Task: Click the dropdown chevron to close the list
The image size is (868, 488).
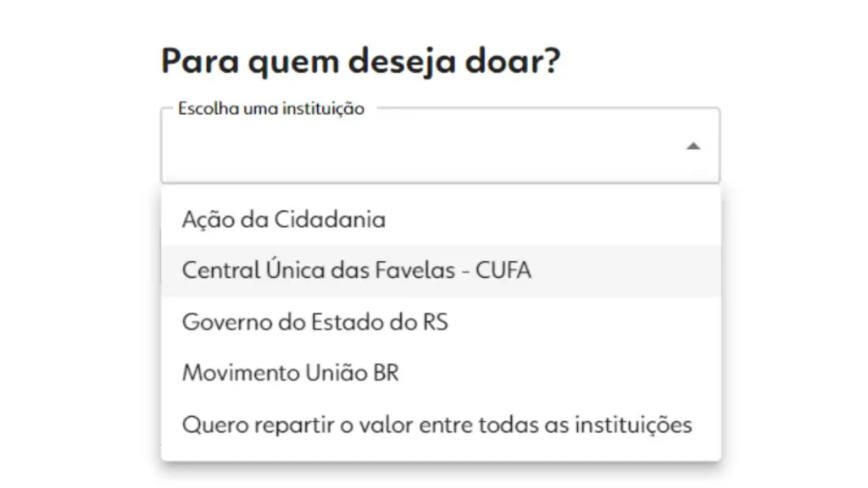Action: [693, 145]
